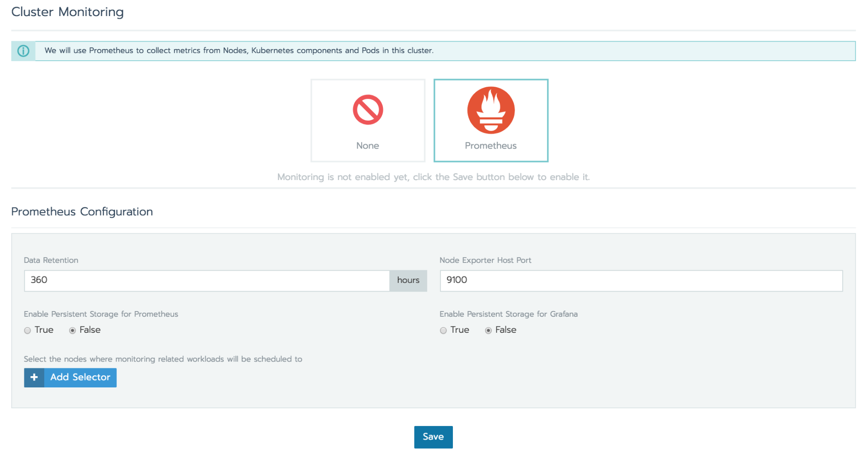Click the Enable Persistent Storage for Prometheus label
This screenshot has width=868, height=459.
101,314
